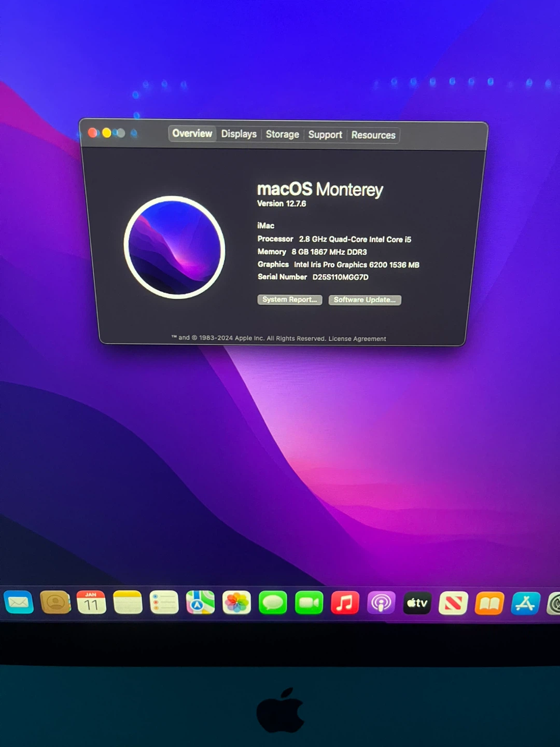Open Maps from the Dock
This screenshot has width=560, height=747.
coord(200,603)
